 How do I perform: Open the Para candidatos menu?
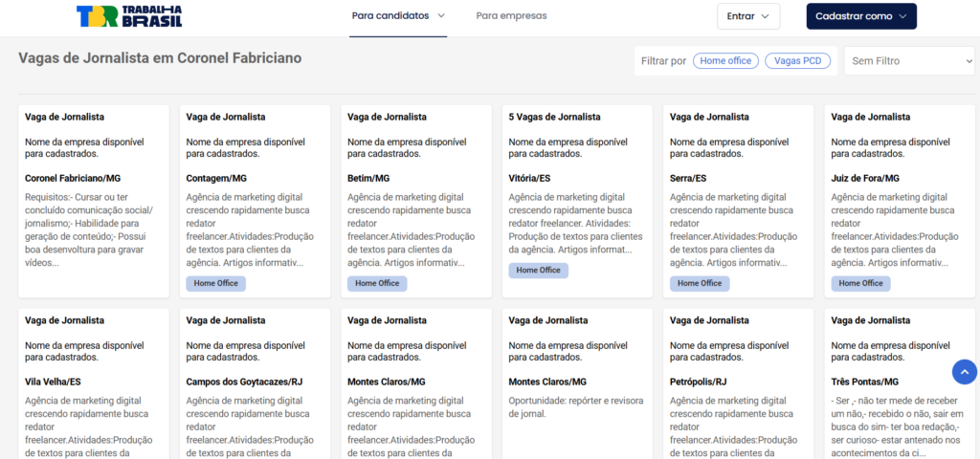point(398,16)
